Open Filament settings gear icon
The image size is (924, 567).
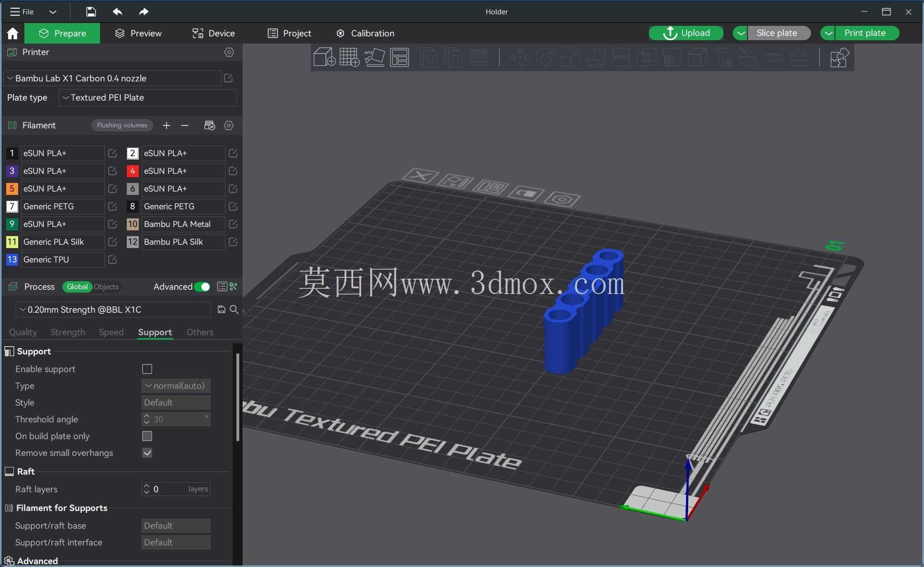point(229,125)
